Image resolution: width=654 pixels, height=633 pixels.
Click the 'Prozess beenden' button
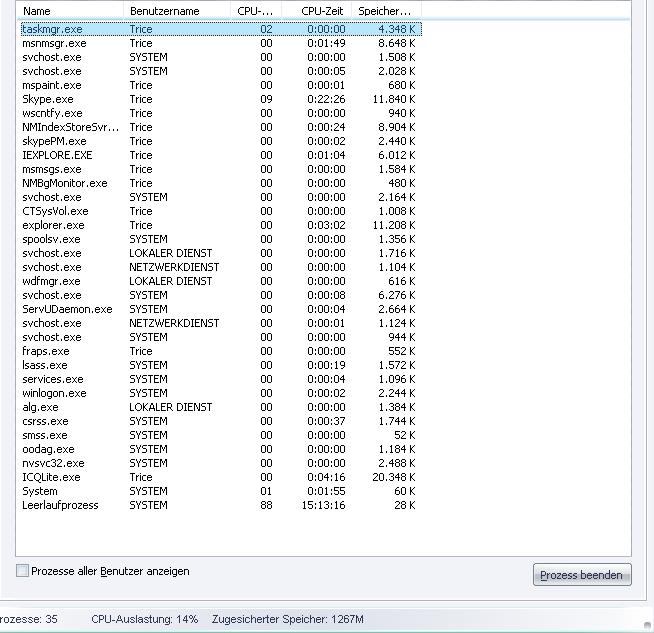[x=582, y=575]
